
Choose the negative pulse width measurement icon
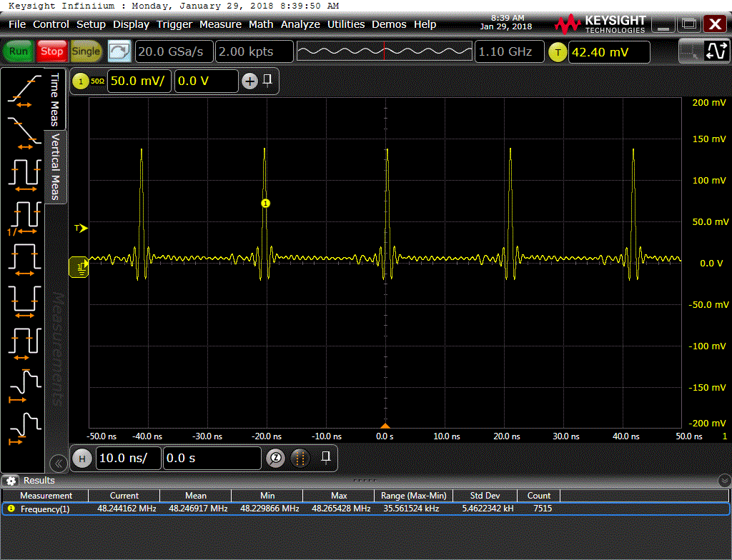[x=24, y=299]
